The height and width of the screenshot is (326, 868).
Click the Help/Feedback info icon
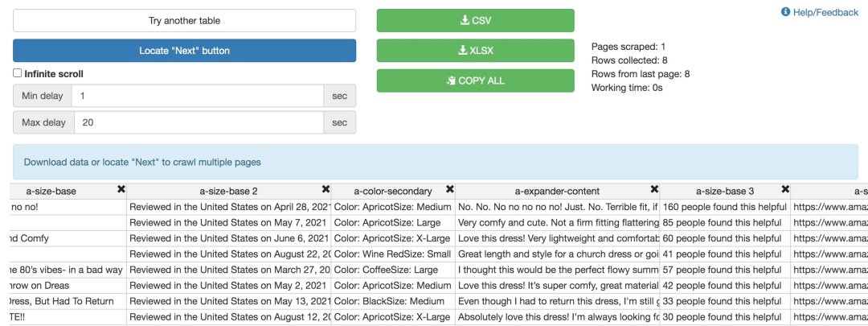[x=785, y=11]
